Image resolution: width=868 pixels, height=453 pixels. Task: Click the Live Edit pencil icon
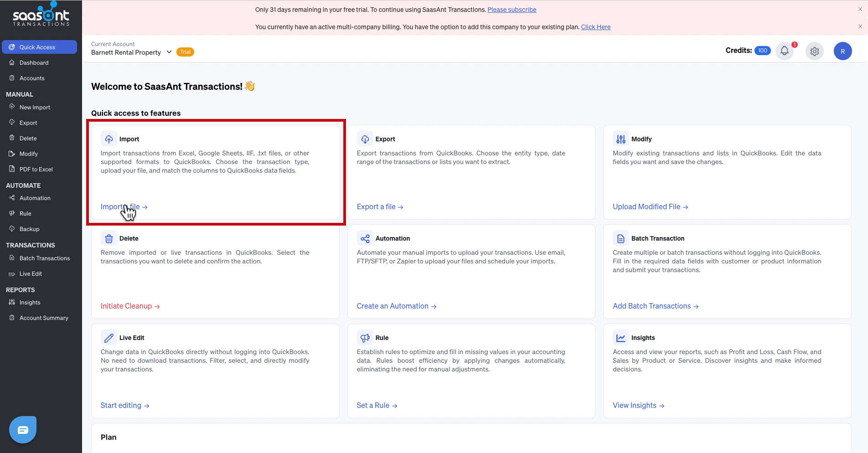(x=108, y=338)
